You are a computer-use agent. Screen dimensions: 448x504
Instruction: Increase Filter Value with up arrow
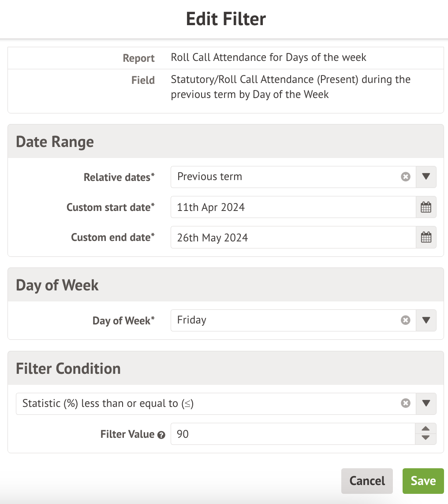[426, 429]
